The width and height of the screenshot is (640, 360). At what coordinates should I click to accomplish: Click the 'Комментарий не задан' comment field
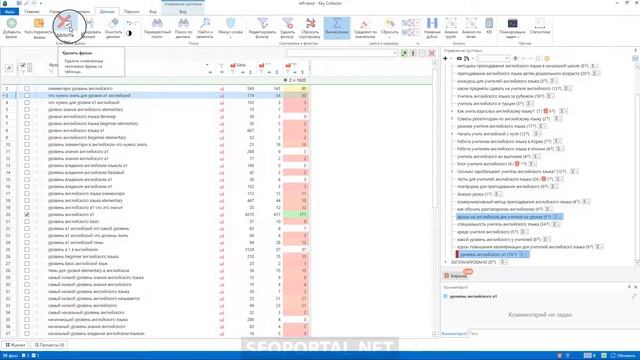tap(540, 315)
